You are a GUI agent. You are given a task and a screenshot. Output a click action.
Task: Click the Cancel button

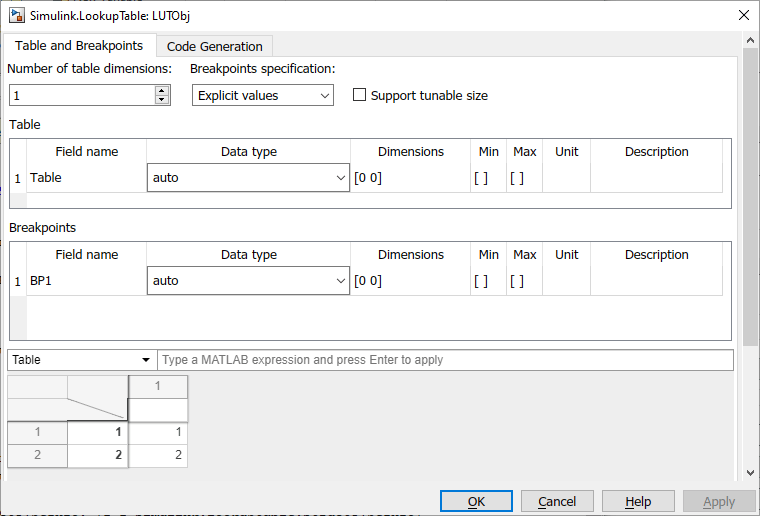click(557, 502)
